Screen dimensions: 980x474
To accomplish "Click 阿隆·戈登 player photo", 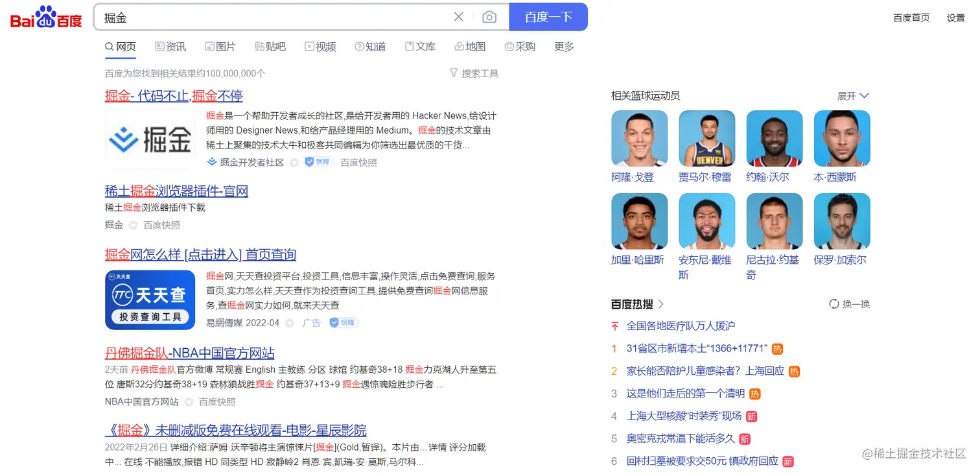I will tap(639, 138).
